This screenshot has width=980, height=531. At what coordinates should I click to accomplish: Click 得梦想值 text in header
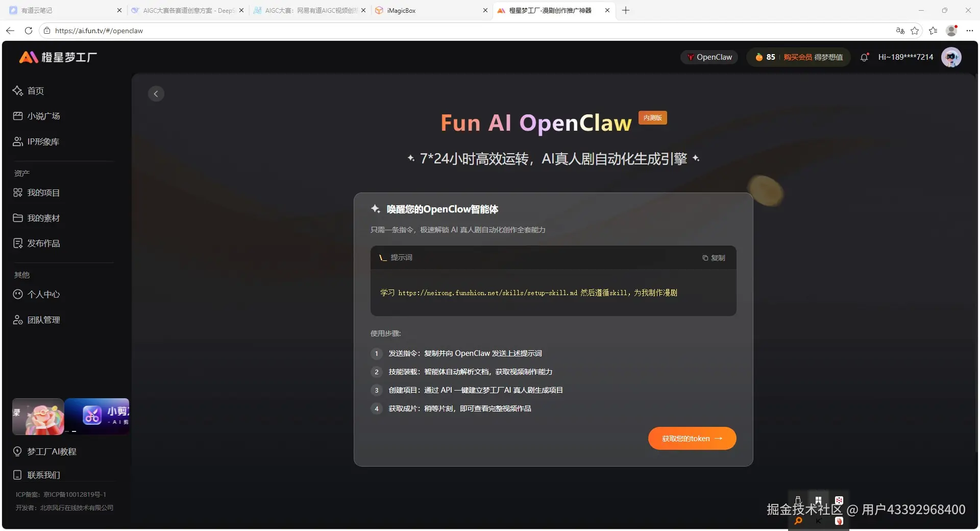(828, 57)
